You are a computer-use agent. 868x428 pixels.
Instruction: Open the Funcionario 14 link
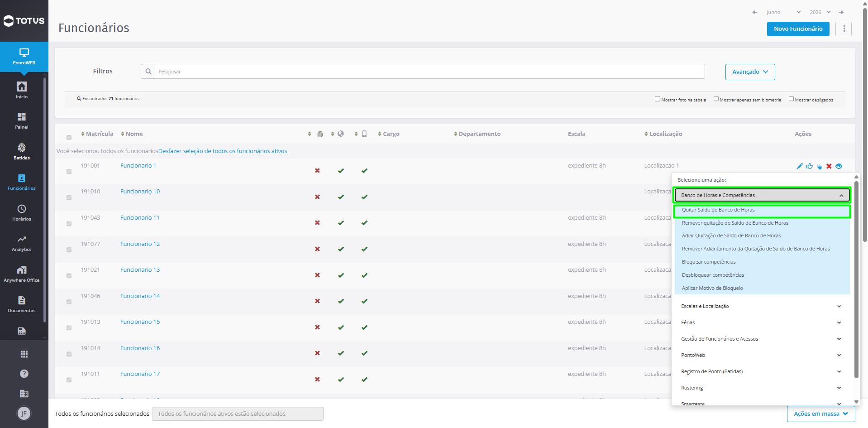coord(140,296)
